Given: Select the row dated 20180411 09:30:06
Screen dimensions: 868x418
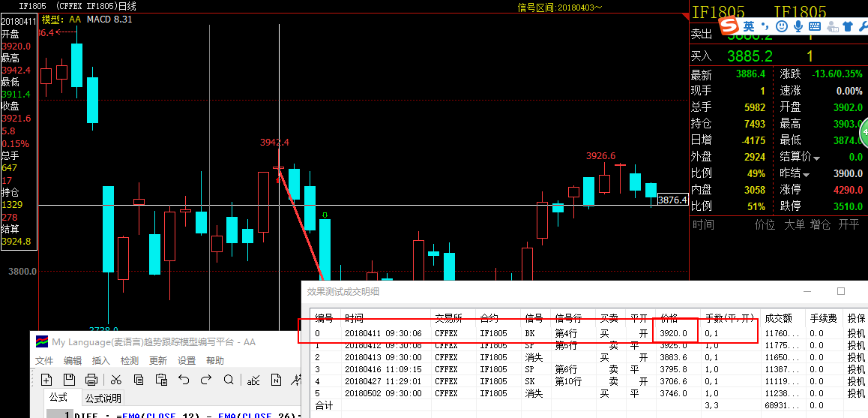Looking at the screenshot, I should click(x=589, y=333).
